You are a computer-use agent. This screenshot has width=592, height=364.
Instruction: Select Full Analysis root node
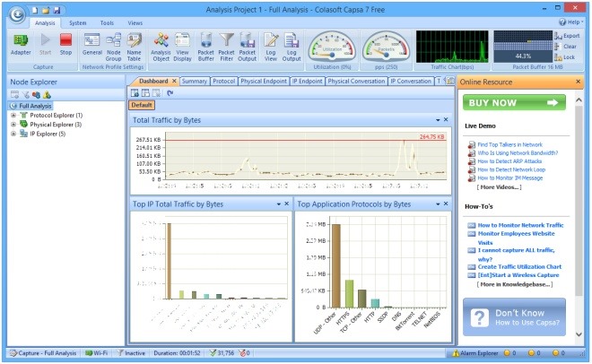pyautogui.click(x=31, y=106)
